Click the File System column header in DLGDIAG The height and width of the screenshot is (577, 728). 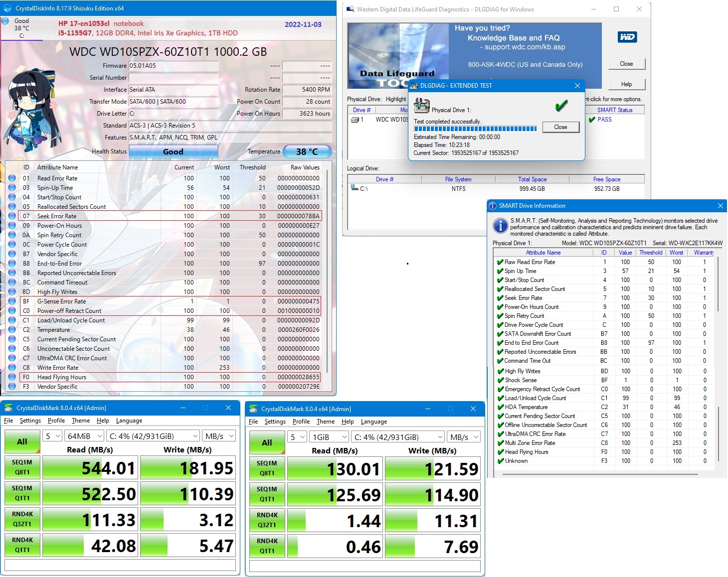[458, 179]
